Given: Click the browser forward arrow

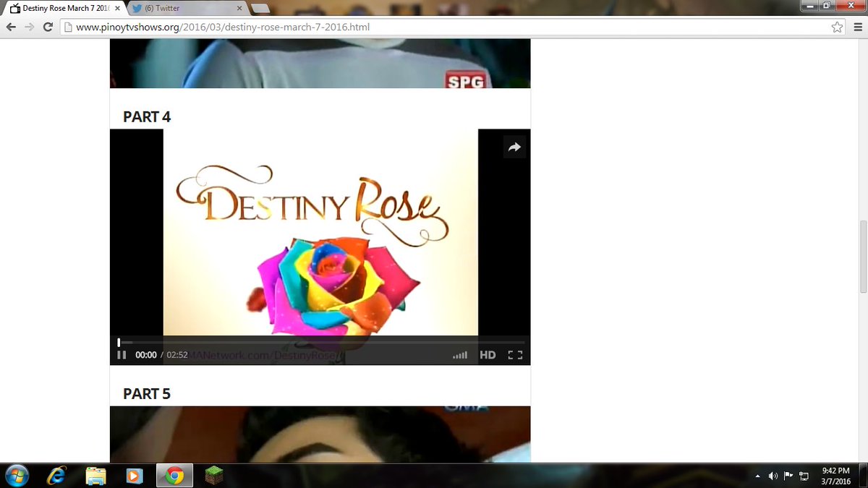Looking at the screenshot, I should pos(30,27).
